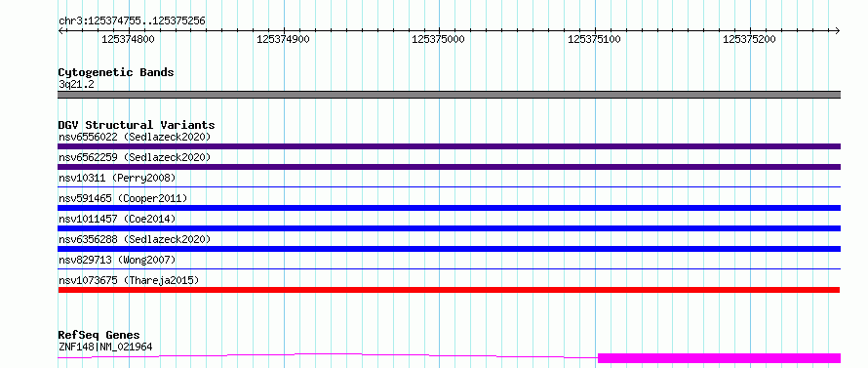The height and width of the screenshot is (368, 868).
Task: Click the blue bar for nsv591465
Action: (449, 208)
